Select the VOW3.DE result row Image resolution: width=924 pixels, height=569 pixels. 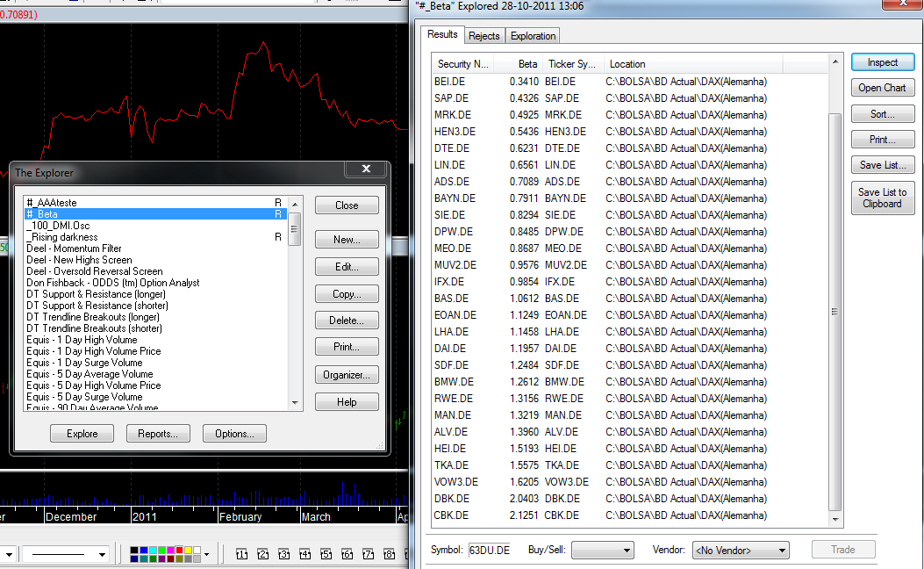click(x=630, y=482)
